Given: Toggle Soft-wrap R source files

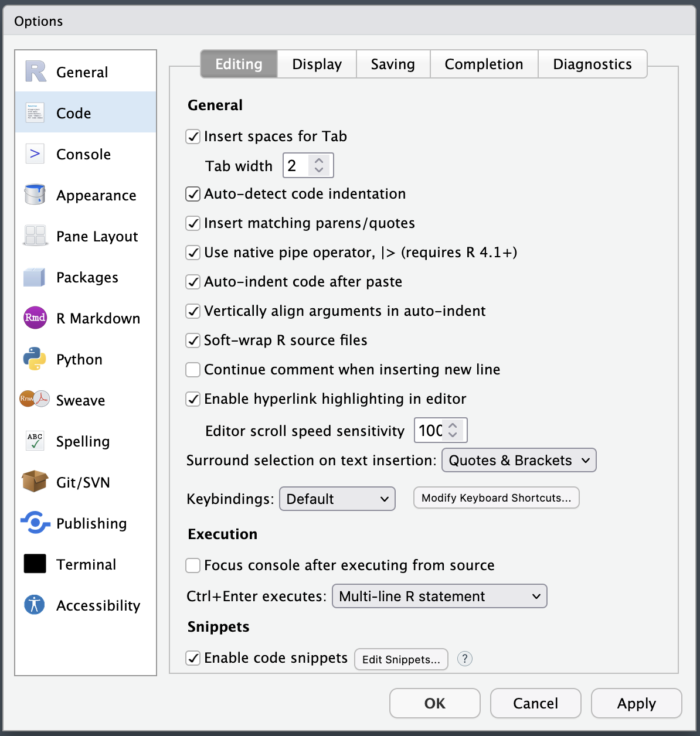Looking at the screenshot, I should tap(193, 340).
